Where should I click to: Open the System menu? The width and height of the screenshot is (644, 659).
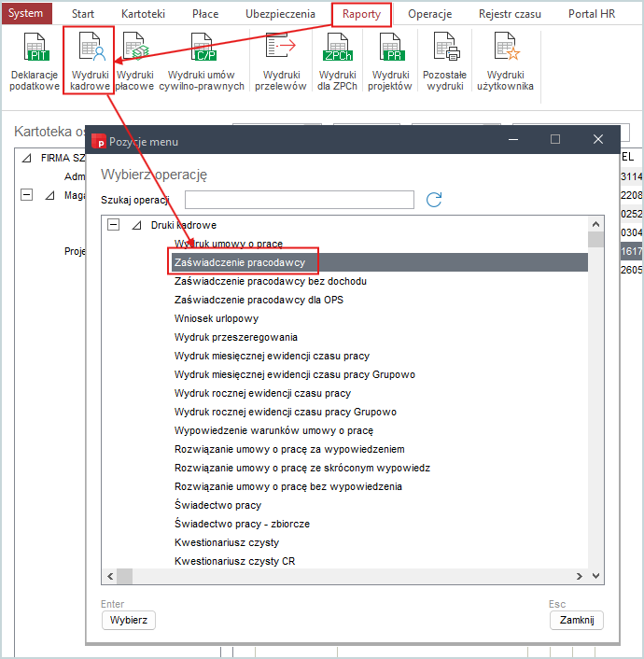pyautogui.click(x=26, y=13)
